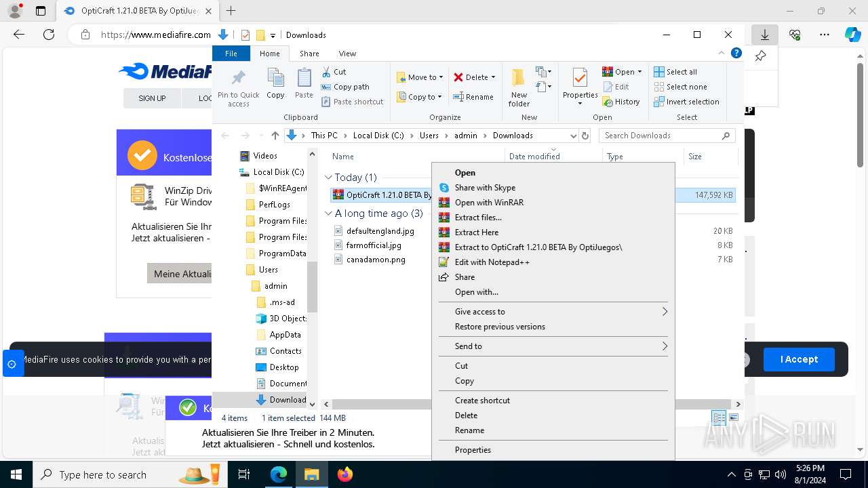
Task: Select the defaultengland.jpg file
Action: coord(380,231)
